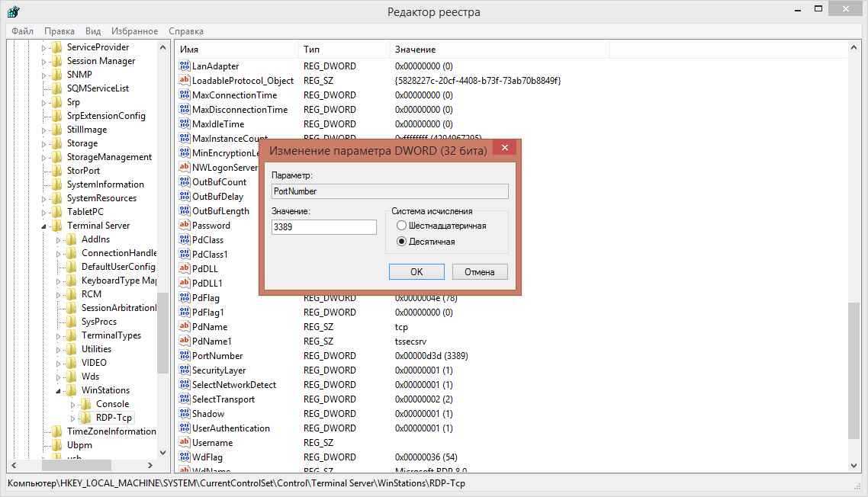Viewport: 868px width, 497px height.
Task: Click the tree panel horizontal scrollbar thumb
Action: point(76,465)
